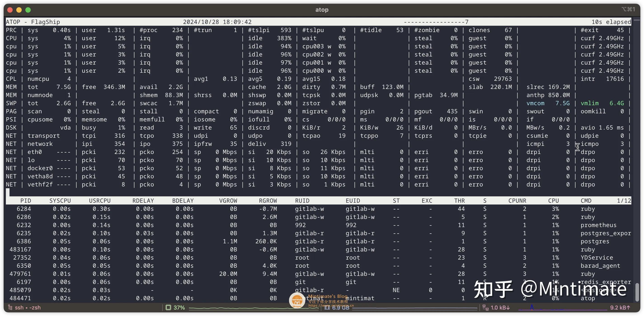Click the '#zombie' counter label
644x316 pixels.
tap(427, 30)
